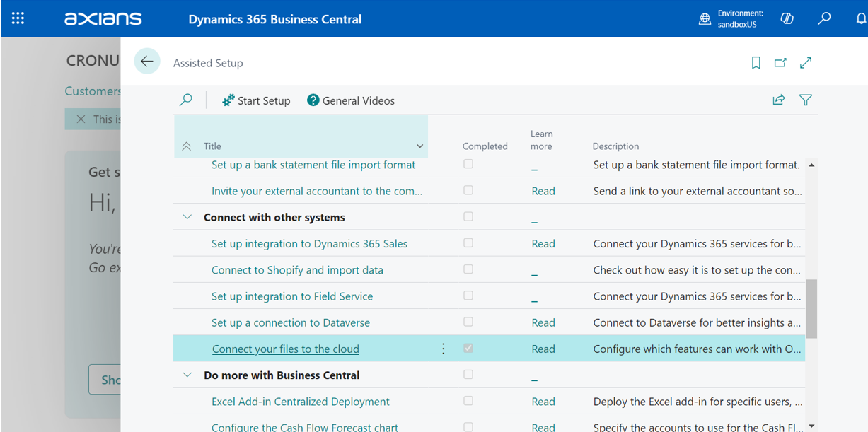Collapse the Do more with Business Central group
The width and height of the screenshot is (868, 432).
coord(187,375)
